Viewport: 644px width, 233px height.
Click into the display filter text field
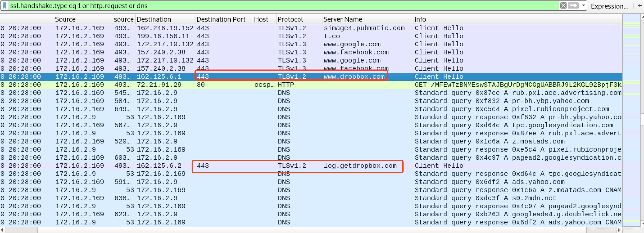284,5
